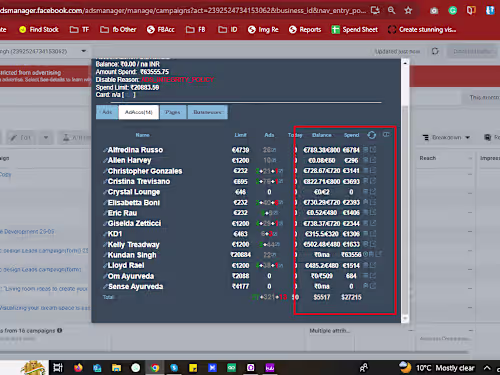
Task: Select the Giselda Zetticci account name
Action: tap(134, 223)
